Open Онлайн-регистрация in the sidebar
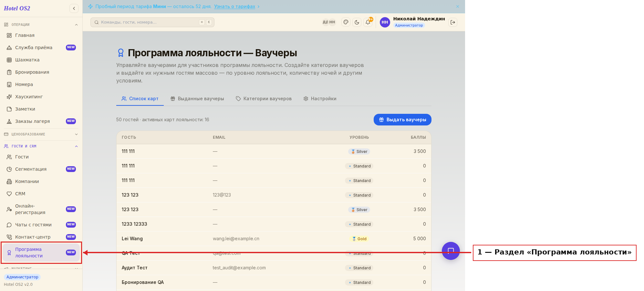 [x=41, y=209]
